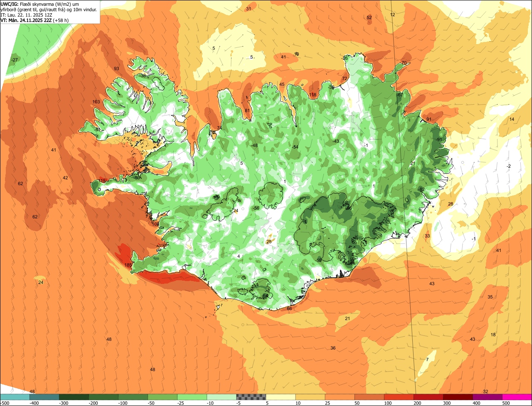
Task: Click the map value -91 in the Eastfjords
Action: 438,139
